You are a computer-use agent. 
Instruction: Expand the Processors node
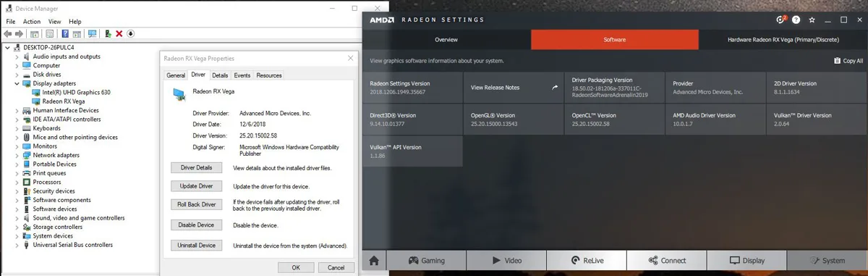[x=17, y=182]
